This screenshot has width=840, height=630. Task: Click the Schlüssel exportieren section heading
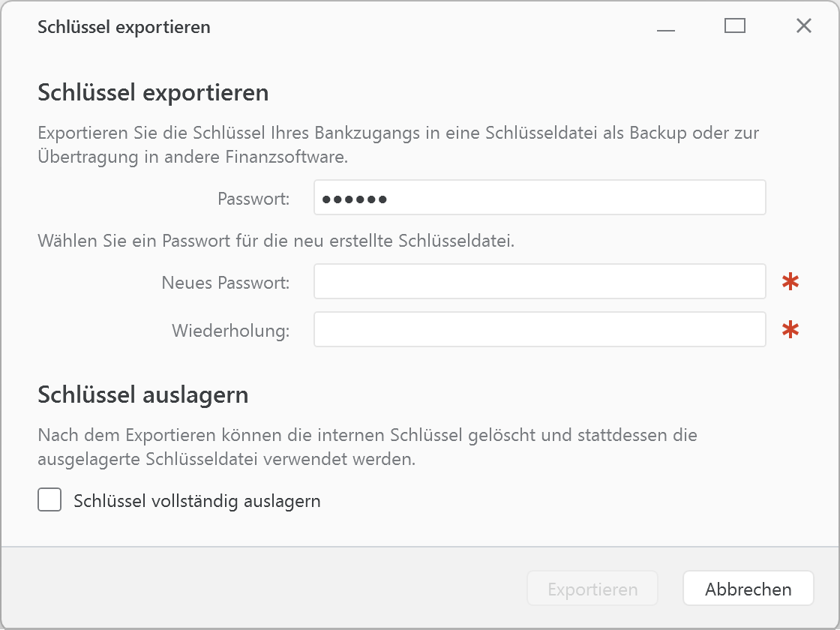[x=153, y=93]
